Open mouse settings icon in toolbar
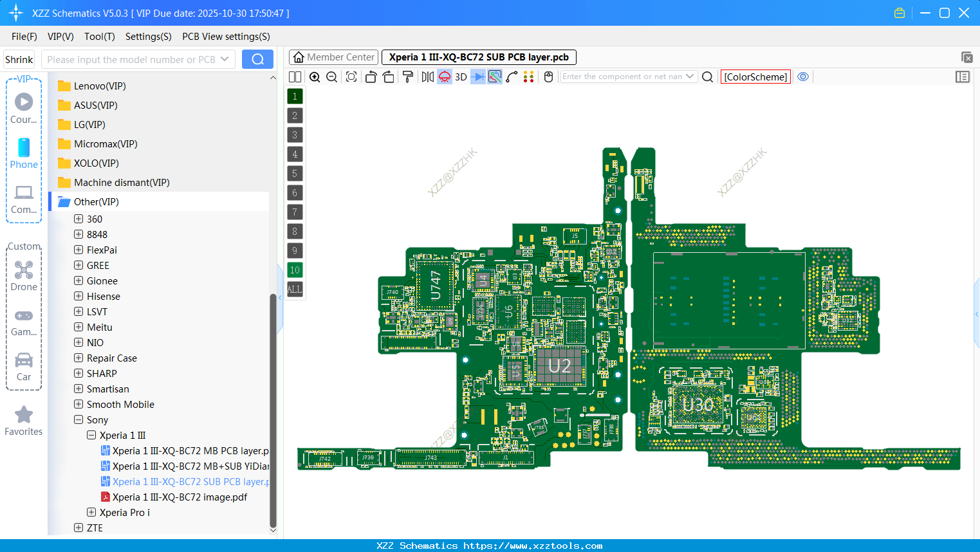 point(548,77)
